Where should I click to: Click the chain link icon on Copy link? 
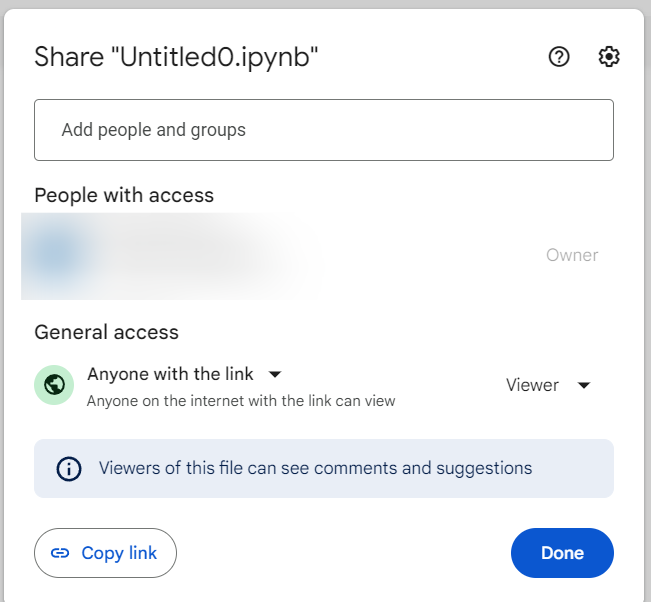click(x=60, y=553)
